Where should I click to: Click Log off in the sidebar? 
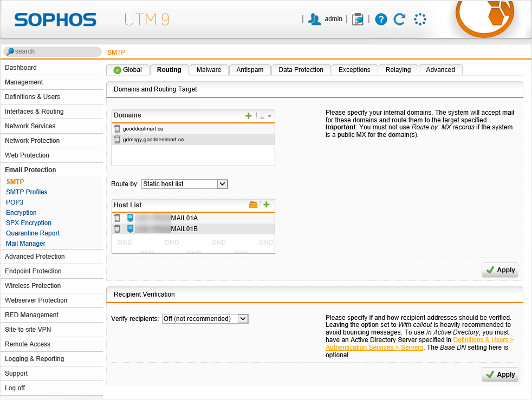click(x=52, y=388)
